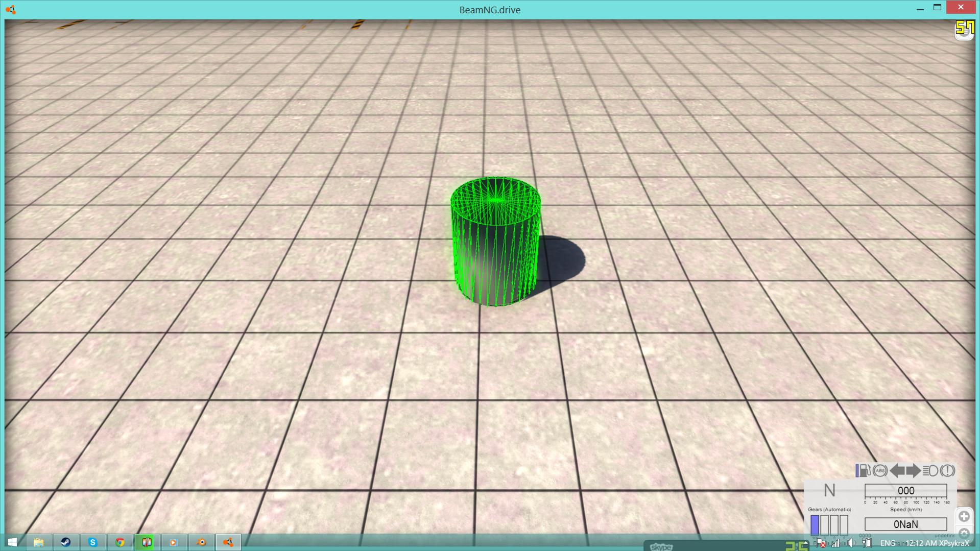
Task: Open the media player taskbar icon
Action: point(174,542)
